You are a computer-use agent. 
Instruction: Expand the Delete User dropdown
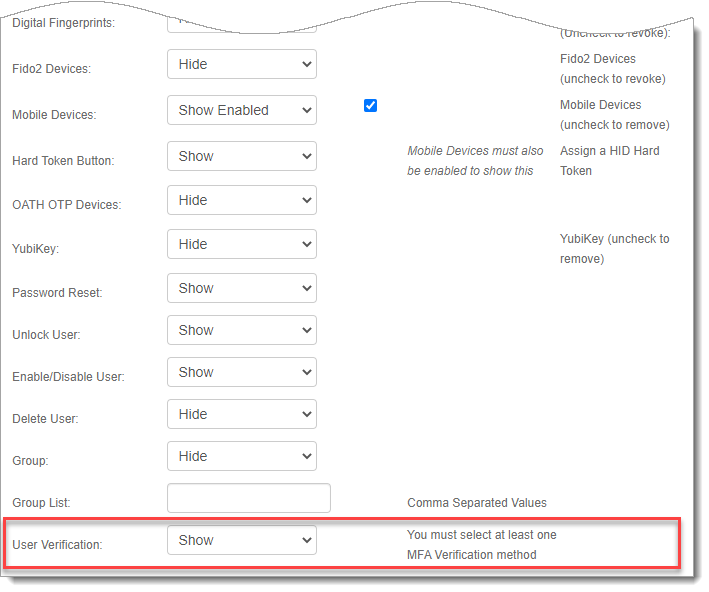(x=241, y=415)
